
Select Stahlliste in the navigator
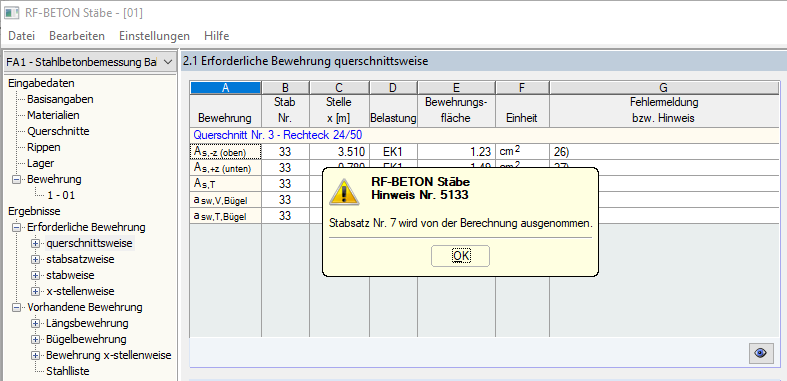click(x=68, y=371)
